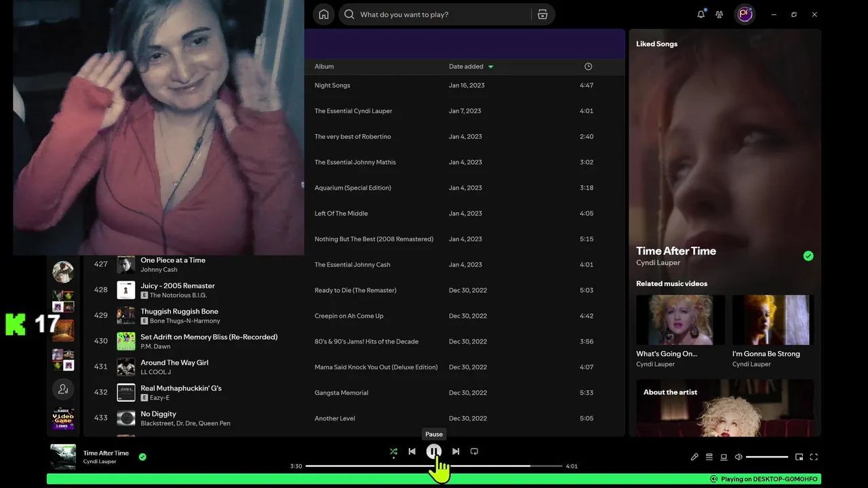Click the explicit tag on Real Muthaphuckkin' G's
Screen dimensions: 868x488
point(144,398)
